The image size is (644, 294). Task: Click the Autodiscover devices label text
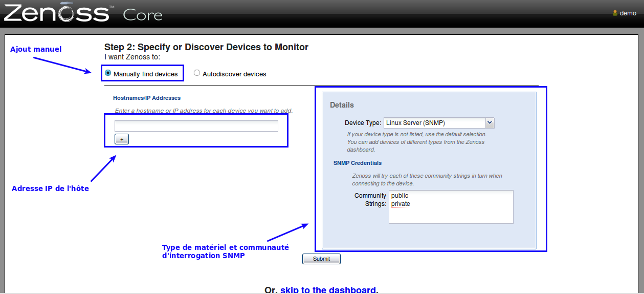click(x=234, y=74)
